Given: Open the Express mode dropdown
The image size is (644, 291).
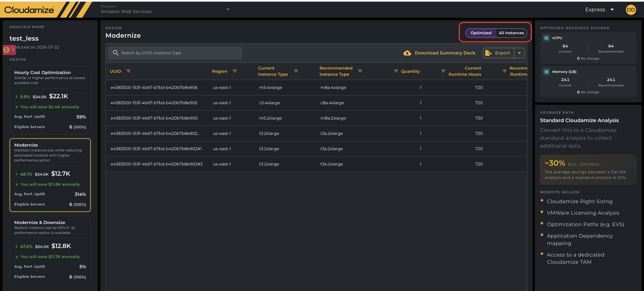Looking at the screenshot, I should pyautogui.click(x=599, y=10).
